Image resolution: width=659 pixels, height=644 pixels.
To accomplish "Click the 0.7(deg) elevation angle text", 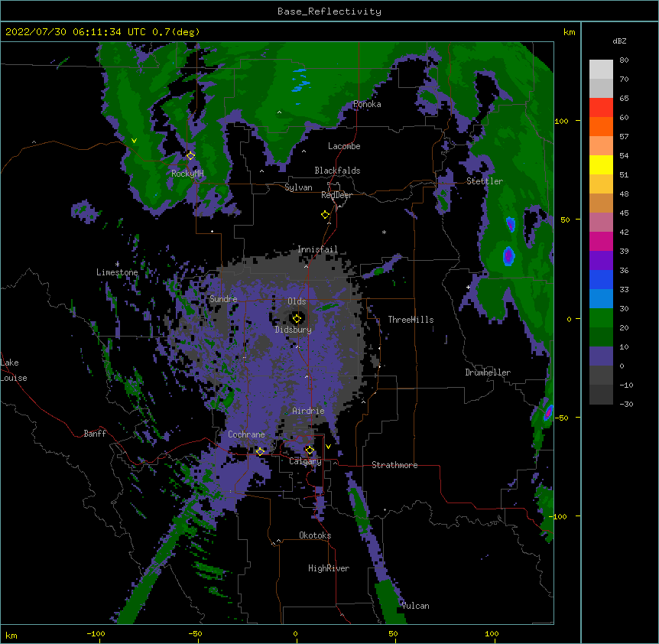I will tap(176, 32).
